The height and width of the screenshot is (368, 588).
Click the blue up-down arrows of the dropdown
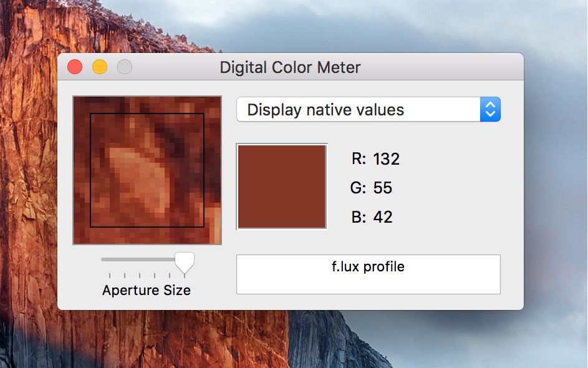(x=491, y=110)
